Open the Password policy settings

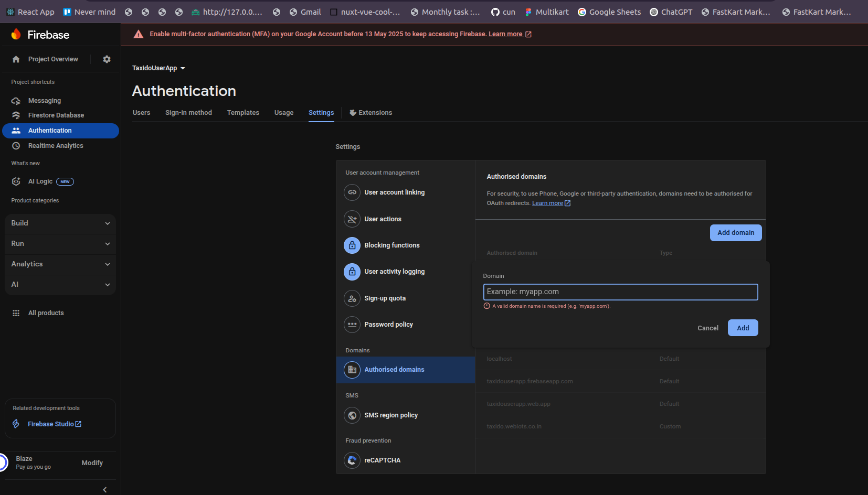pyautogui.click(x=388, y=324)
